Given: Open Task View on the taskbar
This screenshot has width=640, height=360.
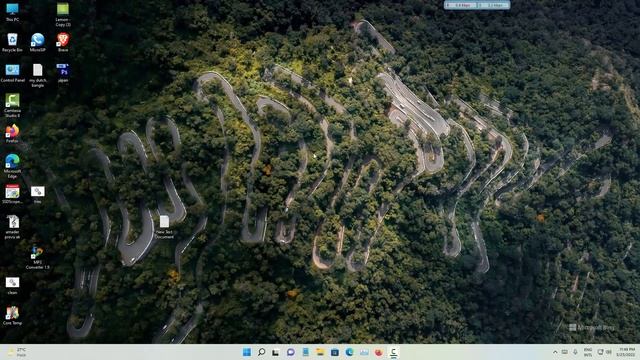Looking at the screenshot, I should click(276, 352).
